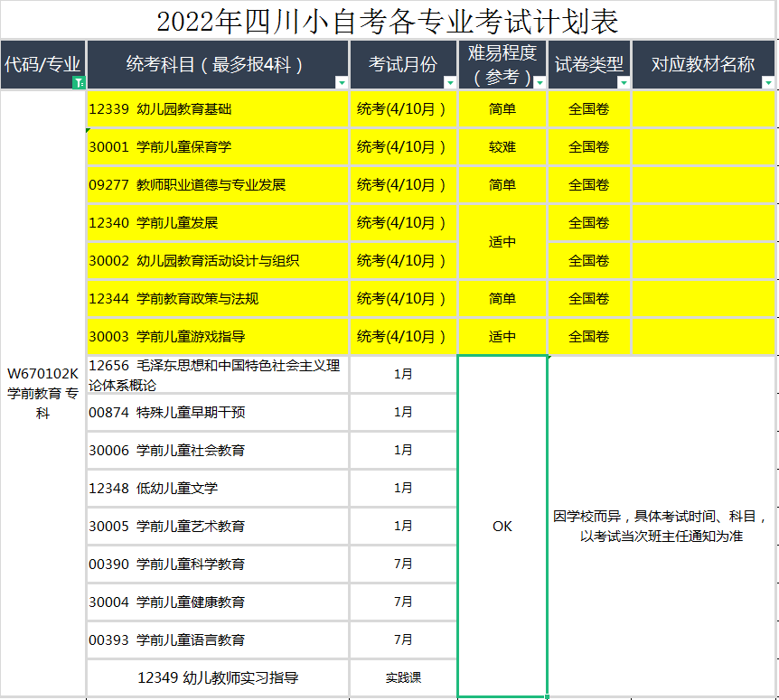The width and height of the screenshot is (779, 700).
Task: Open the 统考科目 filter dropdown arrow
Action: click(341, 82)
